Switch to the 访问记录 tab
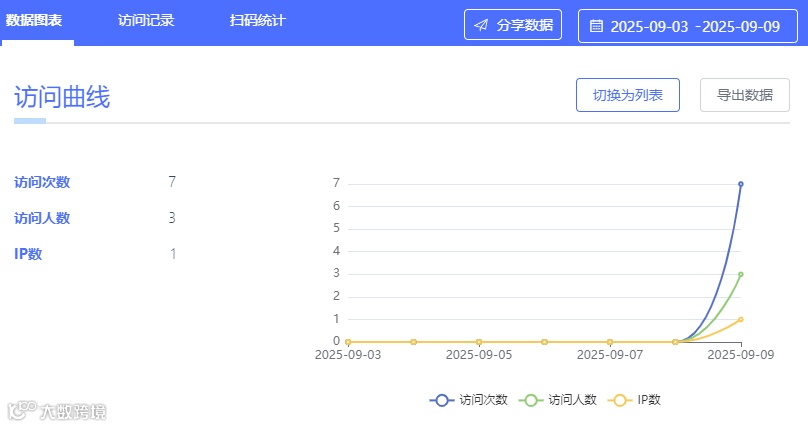This screenshot has height=427, width=808. (x=146, y=20)
